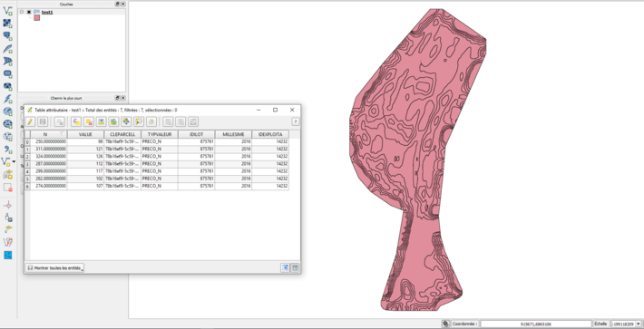Viewport: 644px width, 329px height.
Task: Click the zoom map to selected rows icon
Action: click(139, 121)
